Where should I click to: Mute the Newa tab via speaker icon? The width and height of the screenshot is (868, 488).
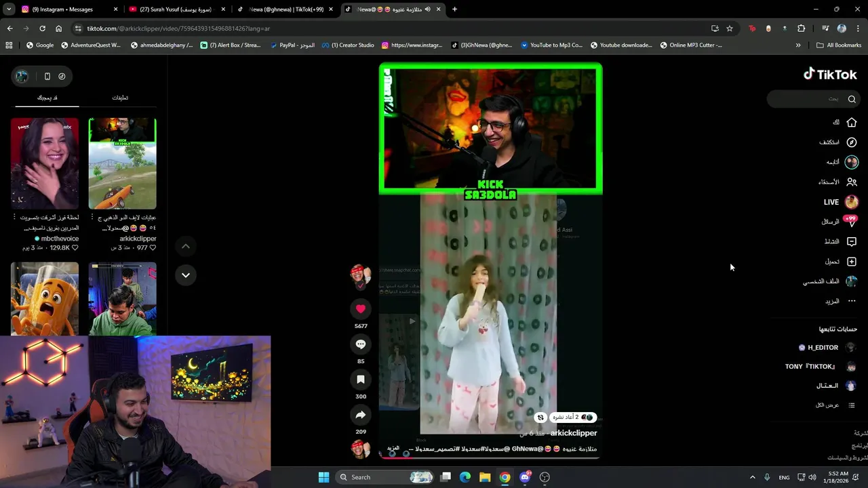427,9
